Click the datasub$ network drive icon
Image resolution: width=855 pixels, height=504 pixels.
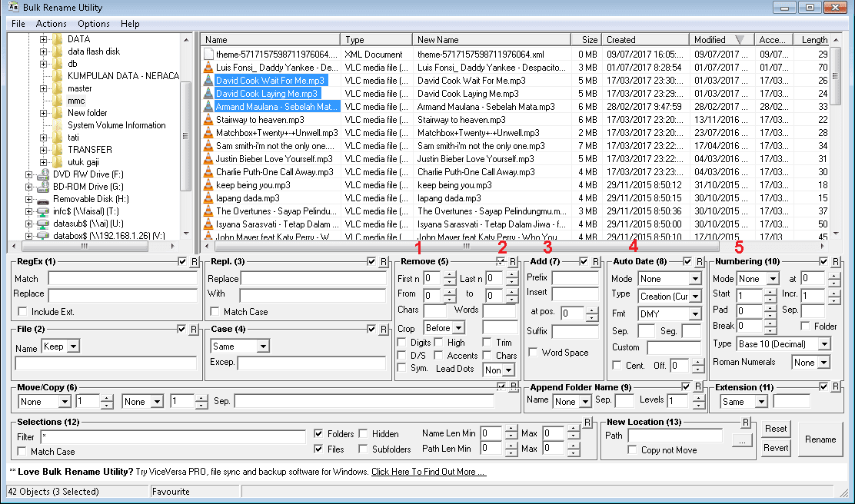[x=43, y=224]
